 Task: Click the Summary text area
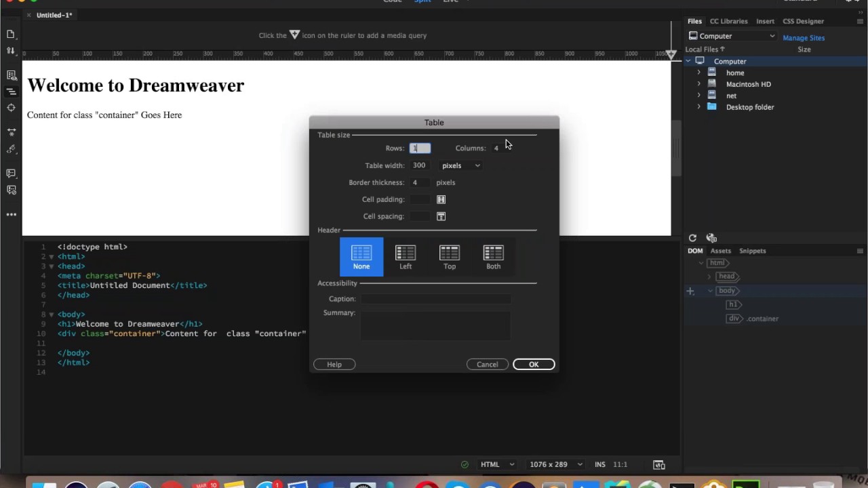(x=435, y=325)
